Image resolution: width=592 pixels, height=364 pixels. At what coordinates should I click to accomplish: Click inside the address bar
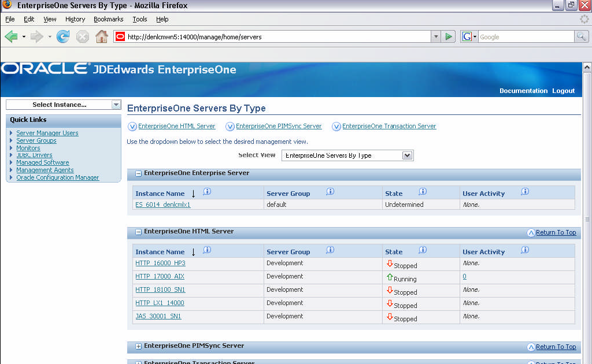tap(260, 36)
